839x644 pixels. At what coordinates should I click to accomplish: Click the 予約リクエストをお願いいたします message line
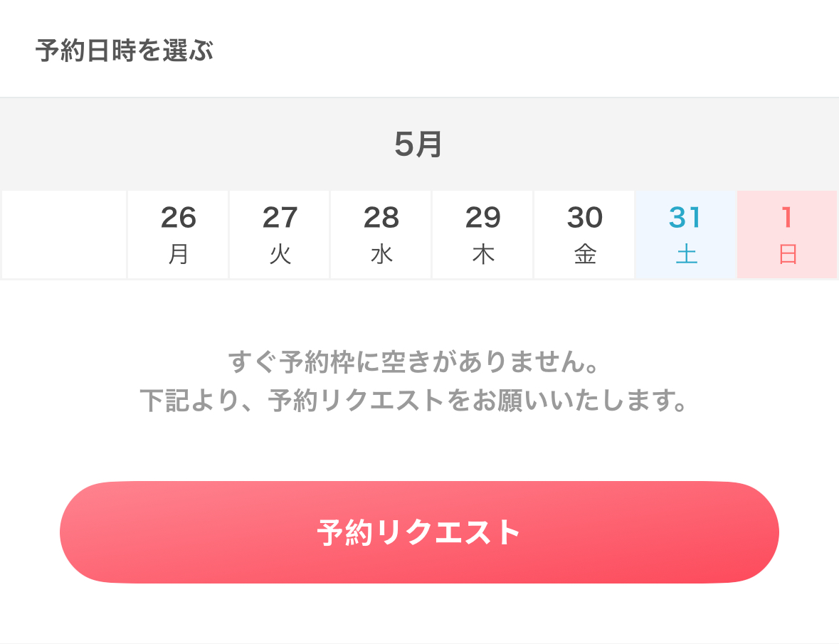point(419,402)
